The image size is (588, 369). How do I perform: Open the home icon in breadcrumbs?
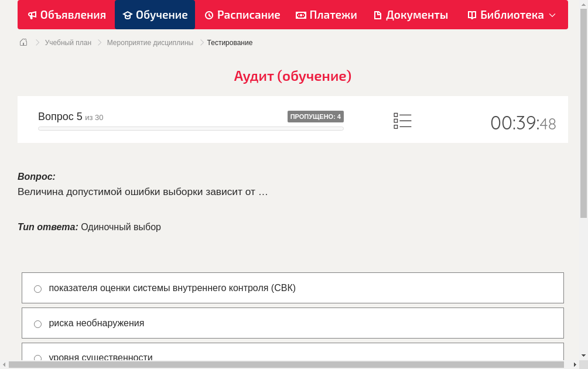point(23,42)
